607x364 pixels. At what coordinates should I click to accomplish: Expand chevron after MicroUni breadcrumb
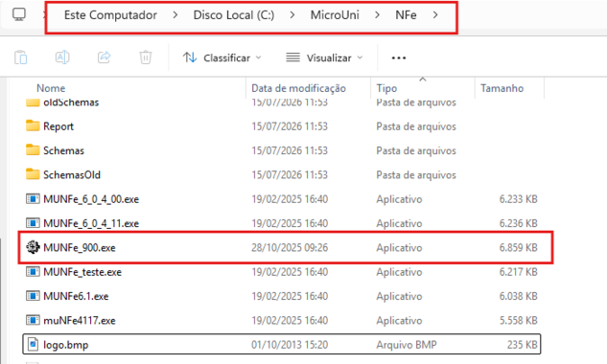coord(377,15)
